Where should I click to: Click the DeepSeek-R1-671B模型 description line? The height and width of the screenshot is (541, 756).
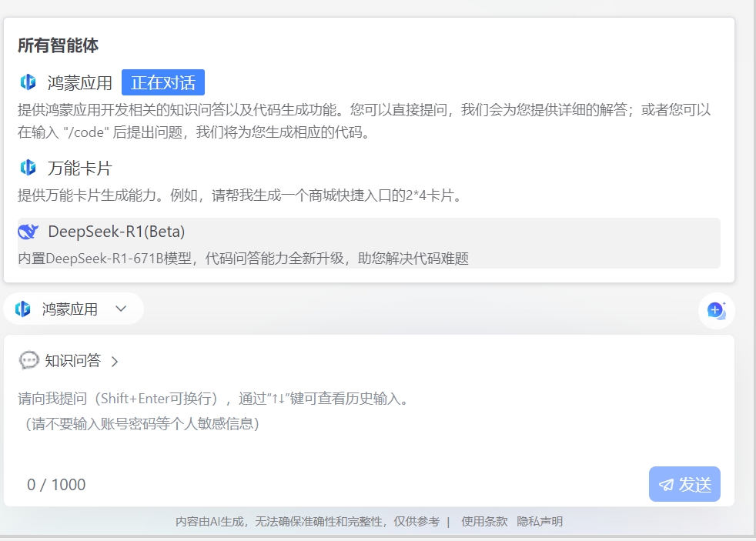(x=243, y=259)
